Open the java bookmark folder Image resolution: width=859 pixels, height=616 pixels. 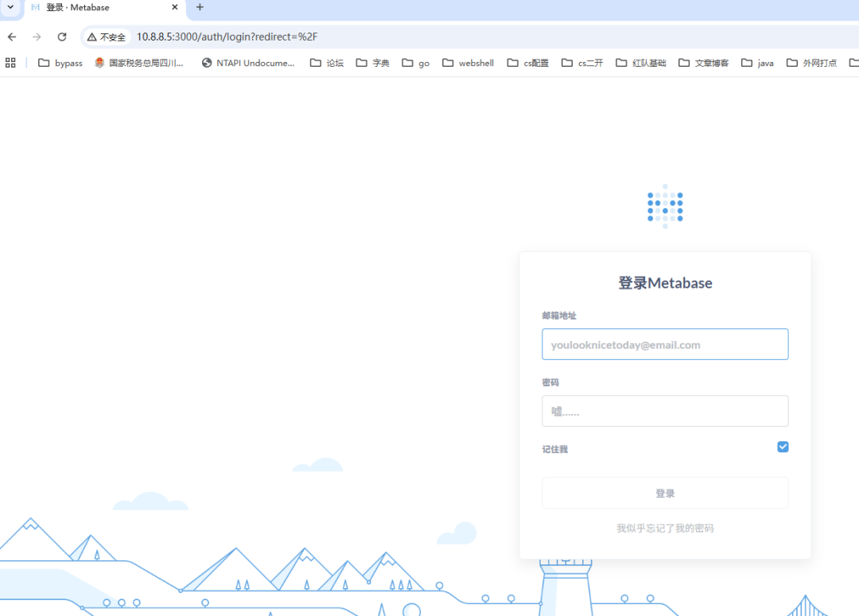pyautogui.click(x=757, y=63)
